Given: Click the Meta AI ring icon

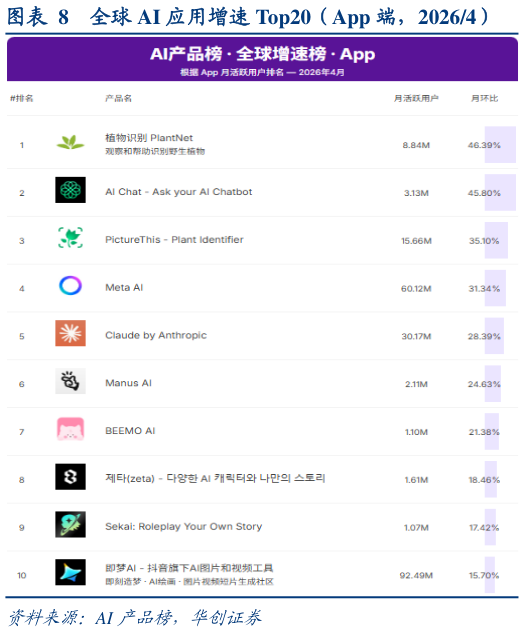Looking at the screenshot, I should [x=71, y=285].
